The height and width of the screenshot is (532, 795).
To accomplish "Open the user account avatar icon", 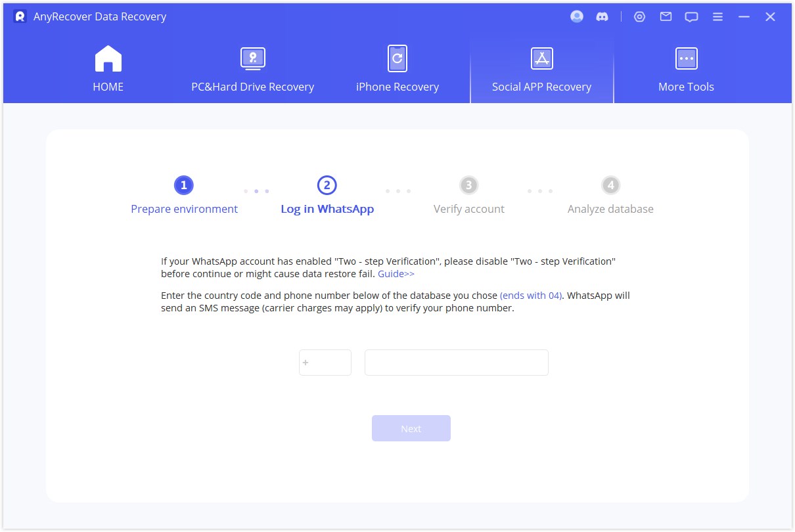I will click(x=577, y=16).
